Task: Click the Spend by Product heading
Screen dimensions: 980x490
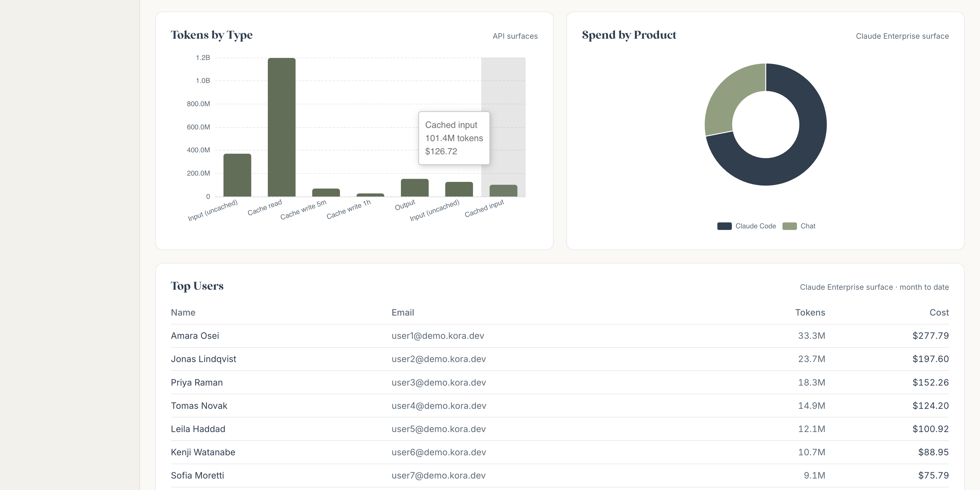Action: click(629, 35)
